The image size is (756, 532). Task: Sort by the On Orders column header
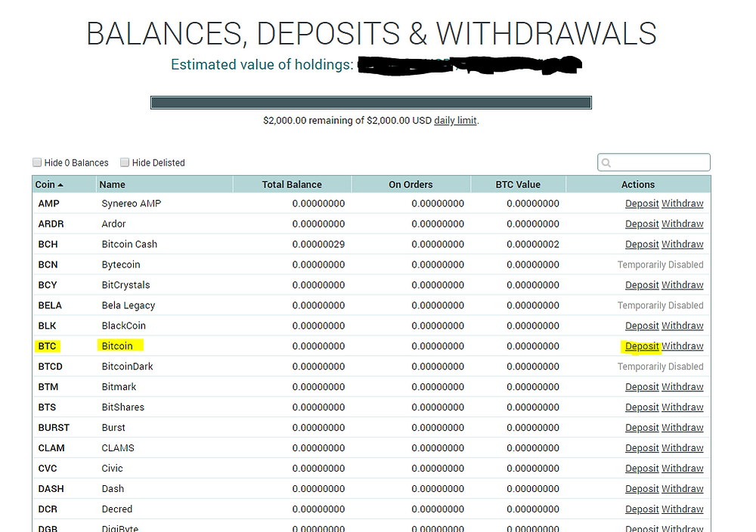[411, 184]
